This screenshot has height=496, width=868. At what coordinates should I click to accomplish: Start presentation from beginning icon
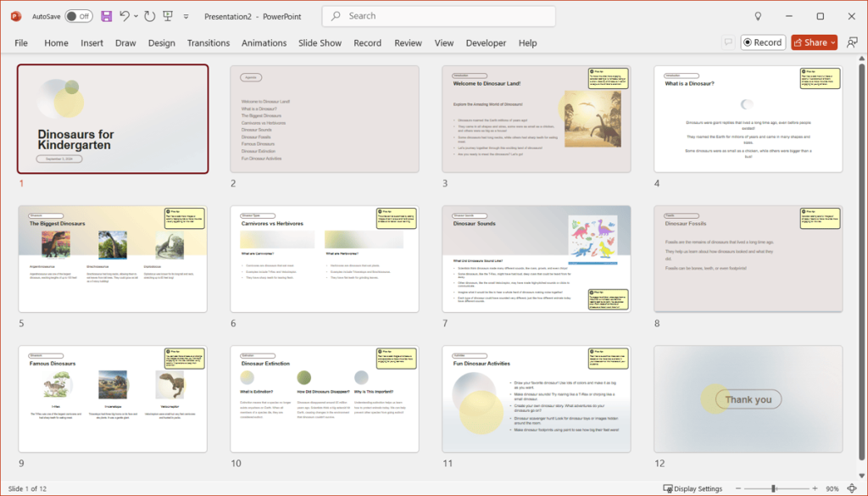pos(169,16)
